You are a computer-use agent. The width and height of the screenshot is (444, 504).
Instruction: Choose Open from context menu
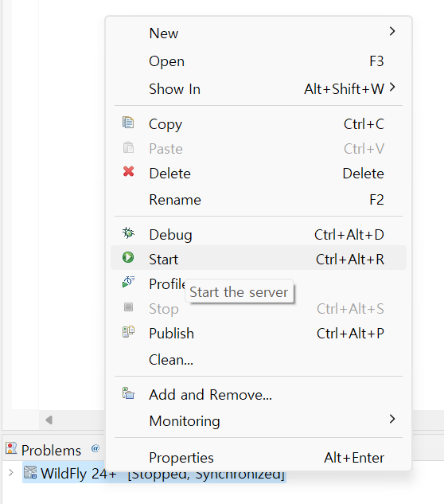(259, 61)
